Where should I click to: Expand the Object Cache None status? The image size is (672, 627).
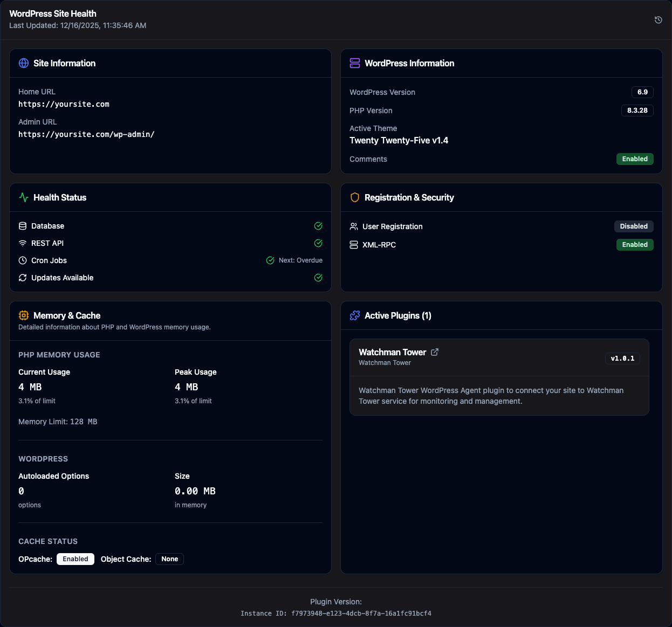pos(169,559)
